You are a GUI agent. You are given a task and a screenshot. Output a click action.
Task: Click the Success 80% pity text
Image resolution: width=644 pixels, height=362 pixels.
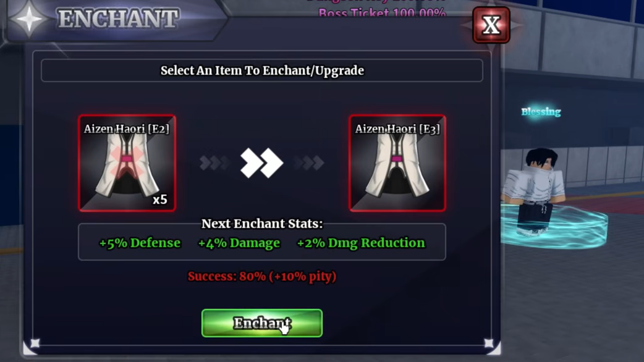click(x=262, y=277)
